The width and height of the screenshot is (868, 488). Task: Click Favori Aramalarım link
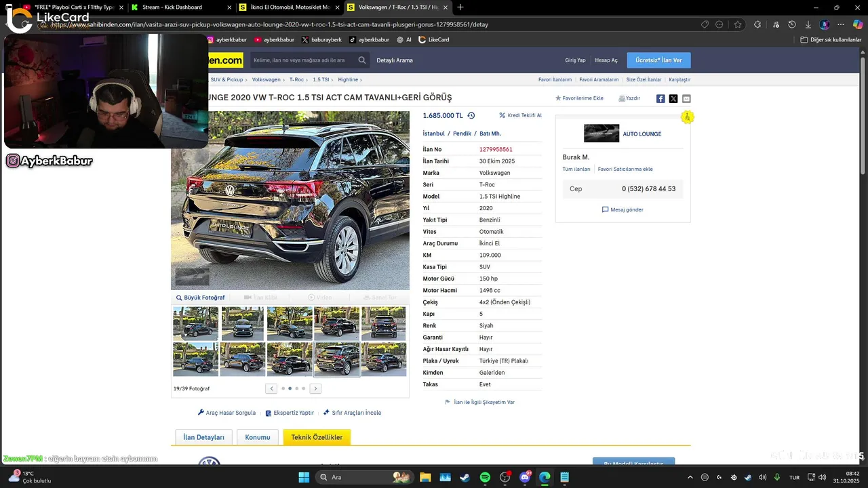click(599, 80)
